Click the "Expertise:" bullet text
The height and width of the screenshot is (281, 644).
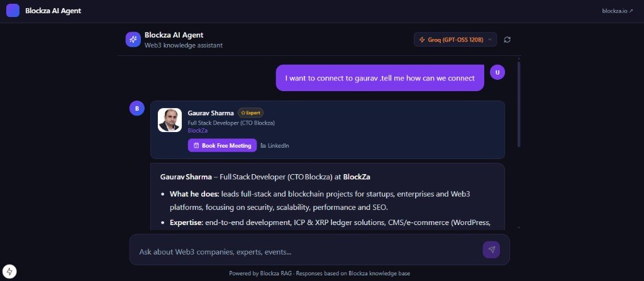[187, 223]
